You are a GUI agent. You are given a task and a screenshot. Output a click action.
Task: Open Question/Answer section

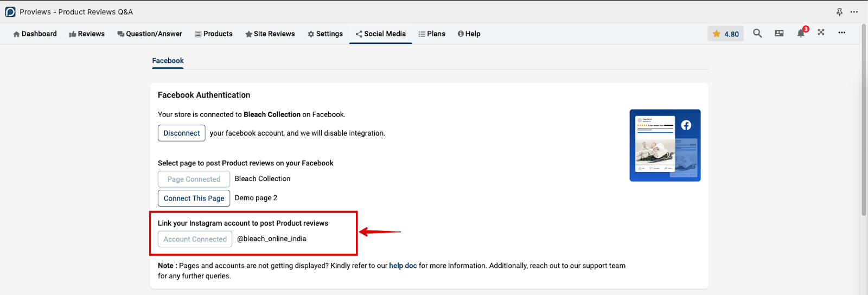[150, 34]
